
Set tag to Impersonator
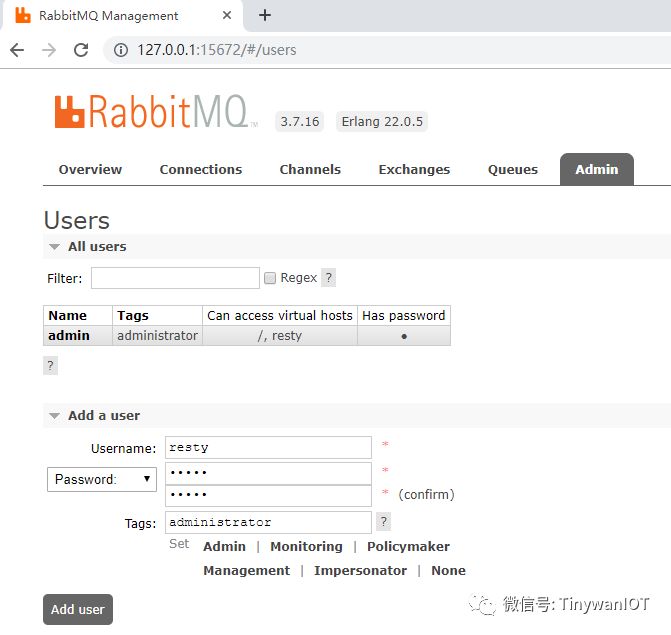[x=360, y=570]
